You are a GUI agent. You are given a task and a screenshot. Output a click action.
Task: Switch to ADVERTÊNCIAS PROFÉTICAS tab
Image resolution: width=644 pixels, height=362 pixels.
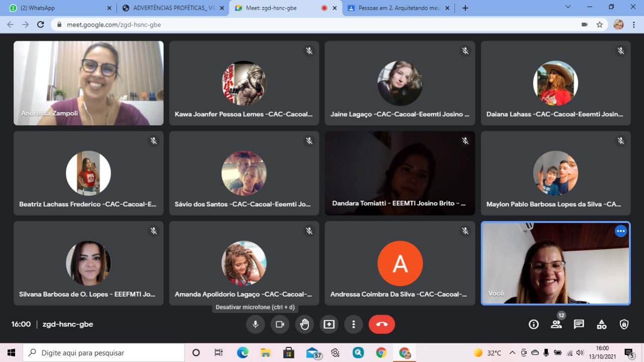click(x=173, y=8)
